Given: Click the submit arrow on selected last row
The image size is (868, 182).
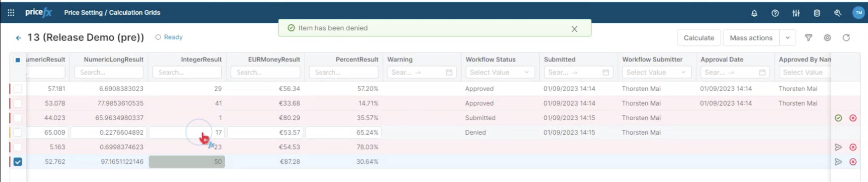Looking at the screenshot, I should (838, 162).
